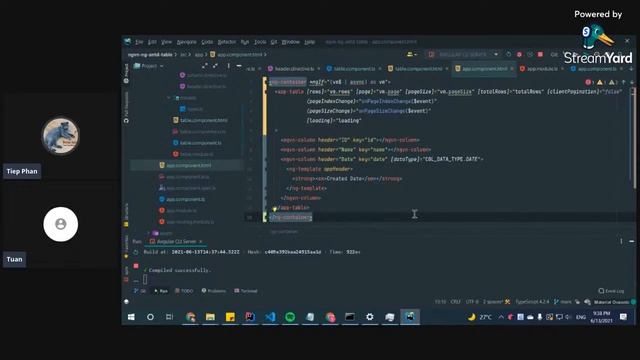This screenshot has height=360, width=640.
Task: Open the View menu
Action: coord(166,42)
